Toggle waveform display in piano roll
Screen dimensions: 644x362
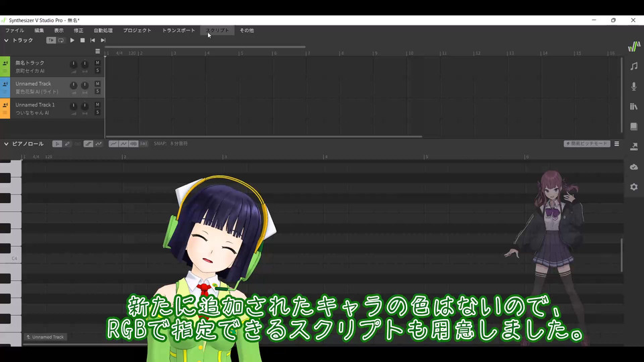pos(133,143)
